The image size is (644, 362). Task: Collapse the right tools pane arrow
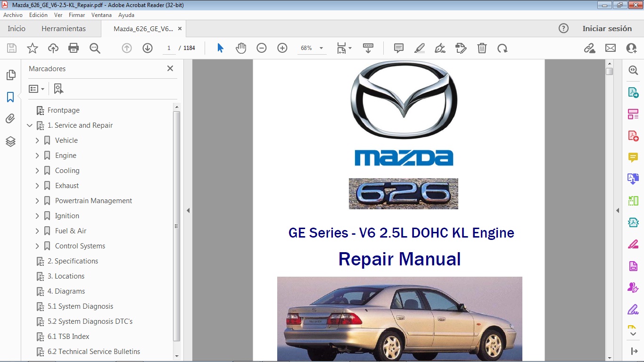618,210
